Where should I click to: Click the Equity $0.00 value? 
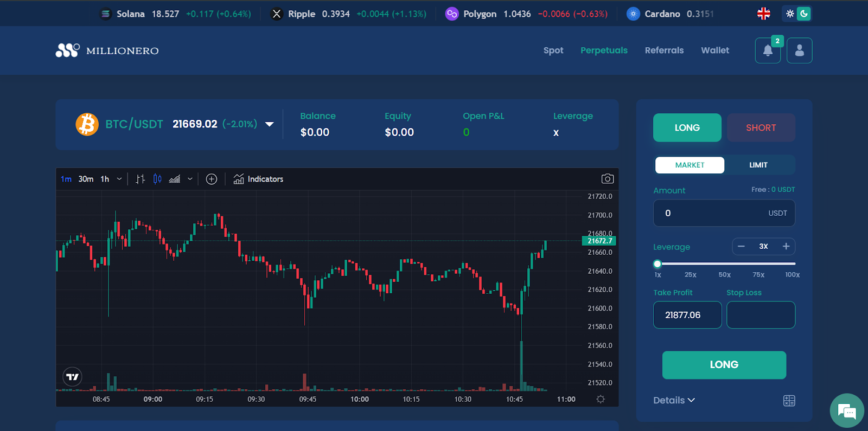coord(399,132)
